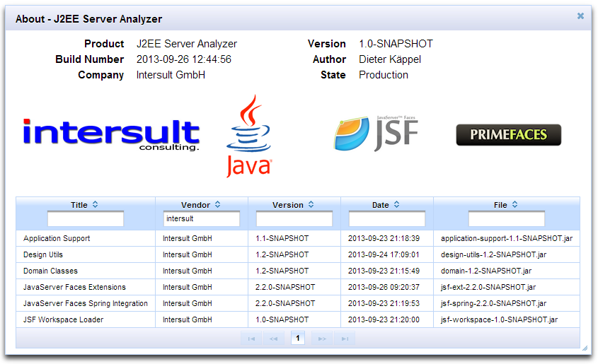Go to first page in paginator
The width and height of the screenshot is (598, 364).
click(x=251, y=339)
